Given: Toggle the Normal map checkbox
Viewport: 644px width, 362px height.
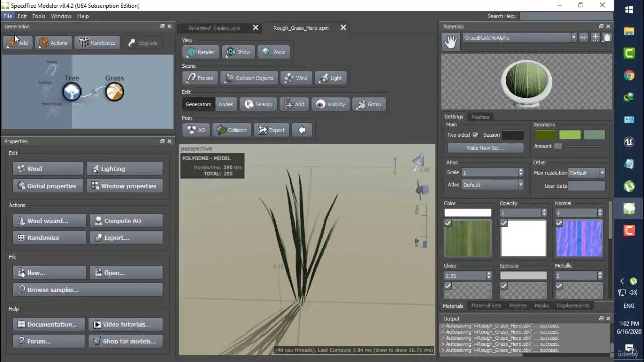Looking at the screenshot, I should 559,223.
